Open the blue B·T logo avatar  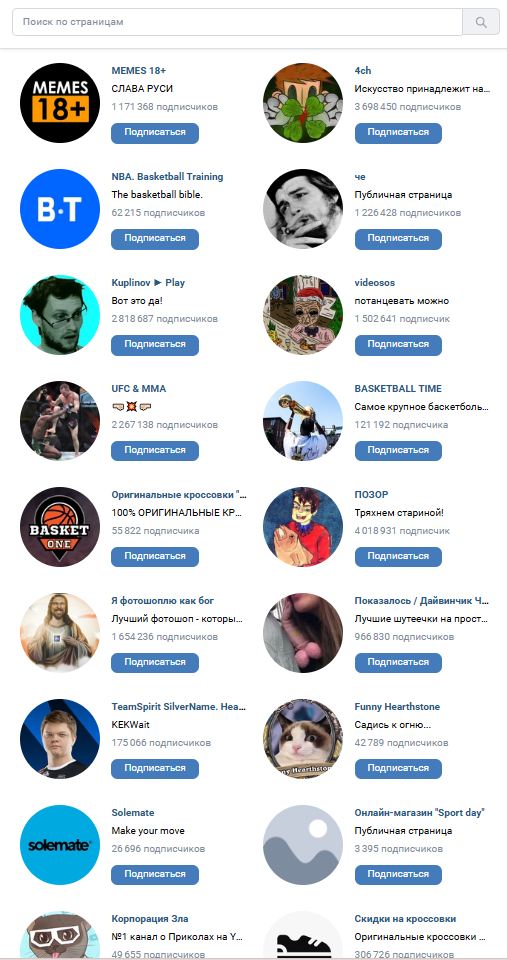[60, 209]
